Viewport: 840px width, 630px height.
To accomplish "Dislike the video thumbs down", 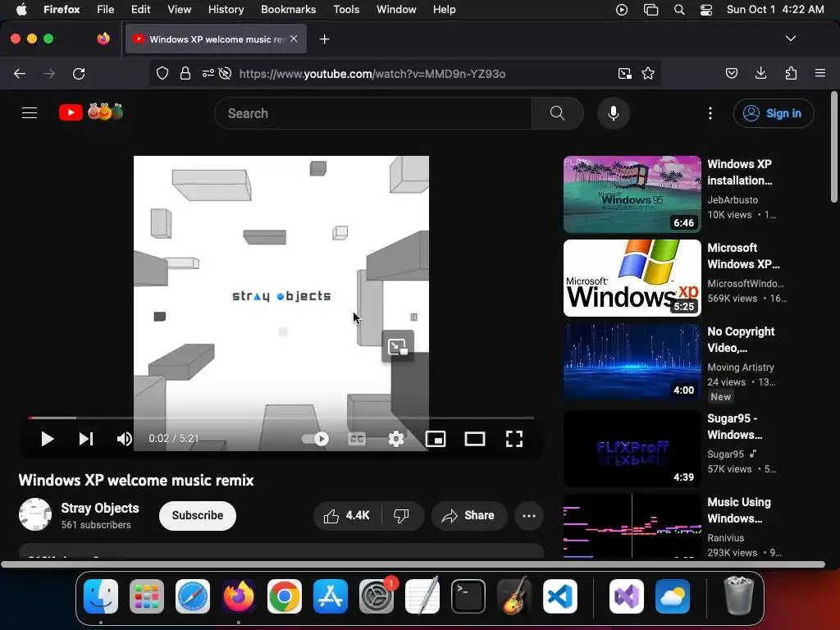I will [401, 516].
